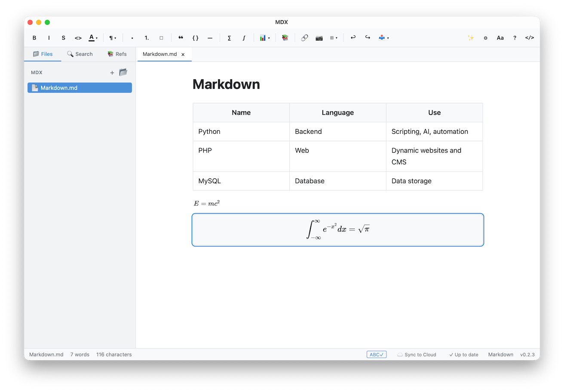Open the paragraph style dropdown
Screen dimensions: 564x392
(x=113, y=38)
